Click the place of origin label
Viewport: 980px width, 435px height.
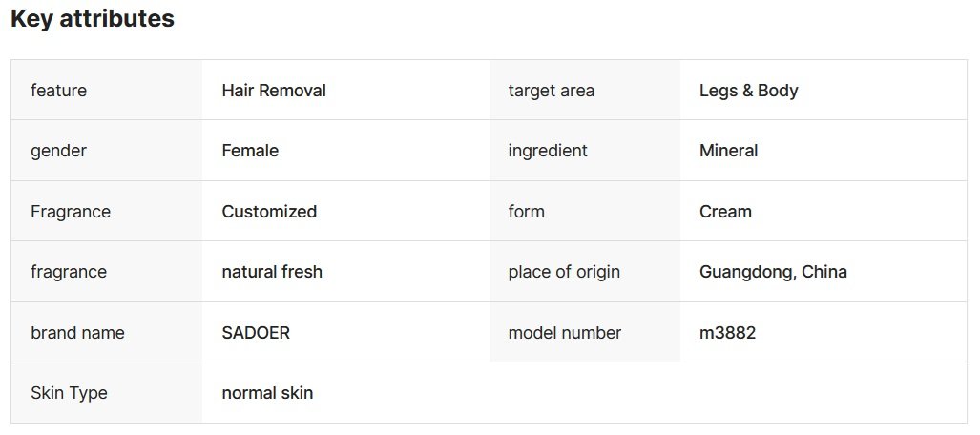point(564,272)
